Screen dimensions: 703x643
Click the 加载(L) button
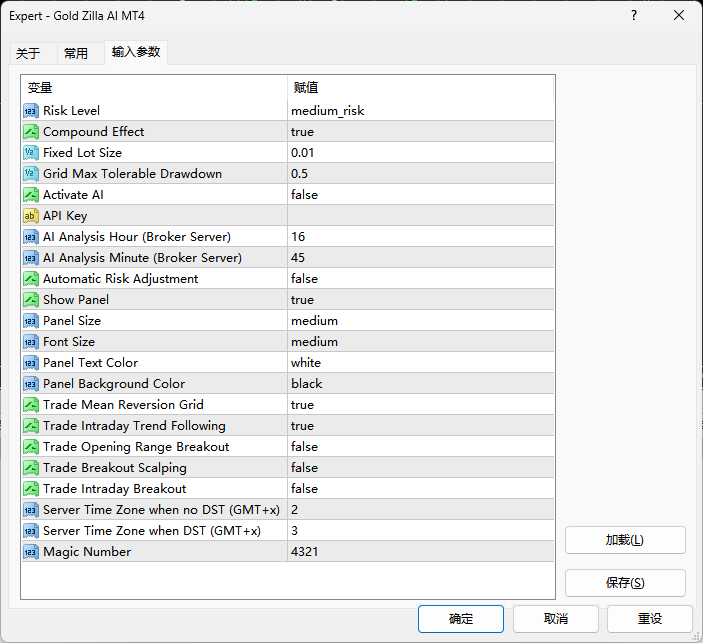click(625, 540)
